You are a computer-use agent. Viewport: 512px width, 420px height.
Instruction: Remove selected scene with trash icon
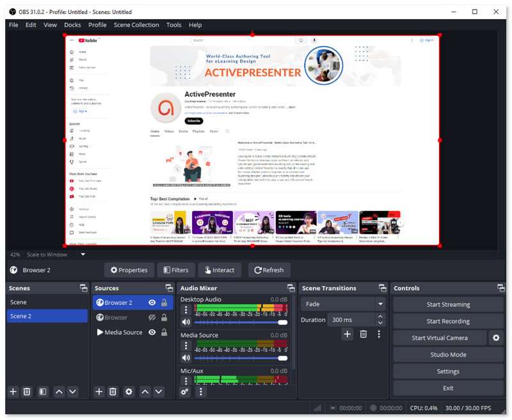point(27,392)
